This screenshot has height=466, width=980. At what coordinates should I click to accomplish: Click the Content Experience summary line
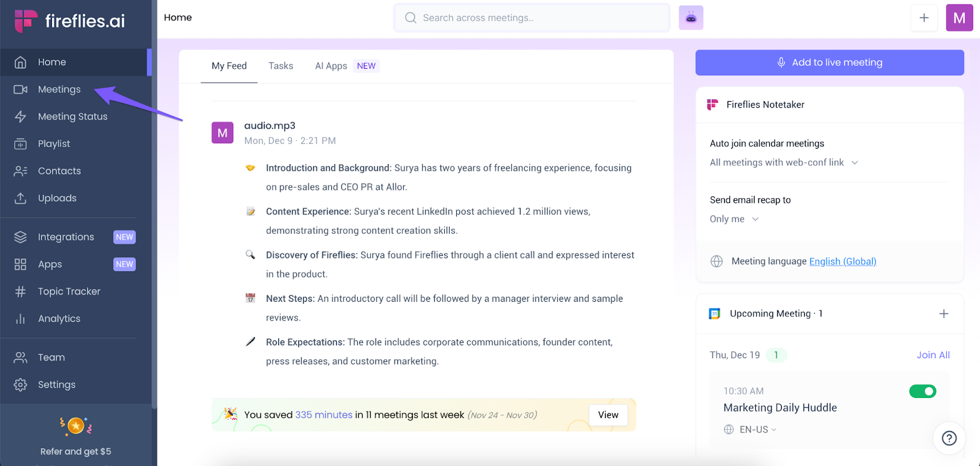[x=429, y=220]
